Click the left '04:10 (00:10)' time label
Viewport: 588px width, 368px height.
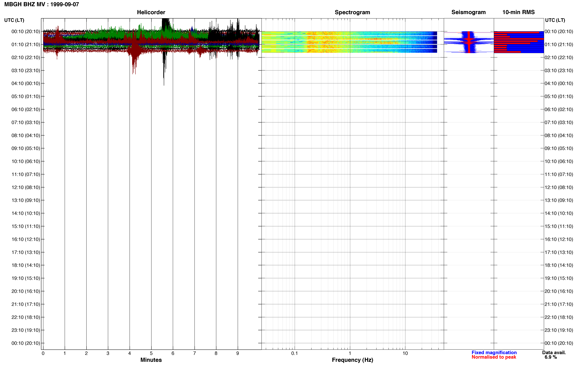tap(26, 83)
